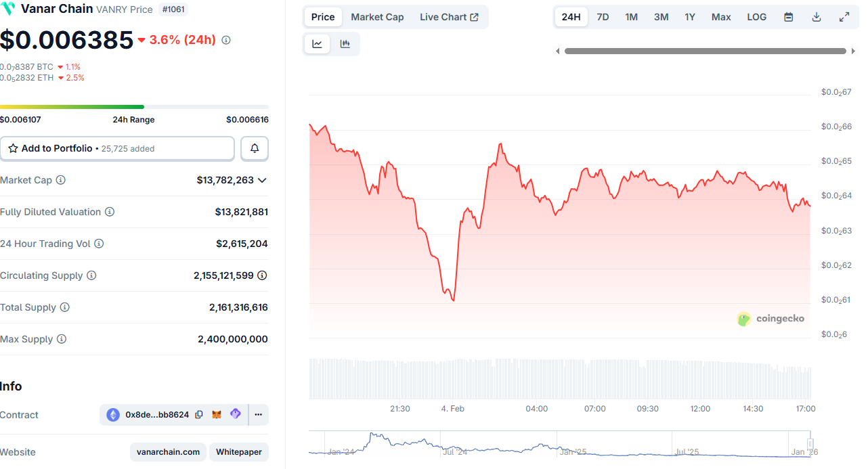Open the calendar date range picker
Screen dimensions: 868x469
click(789, 17)
